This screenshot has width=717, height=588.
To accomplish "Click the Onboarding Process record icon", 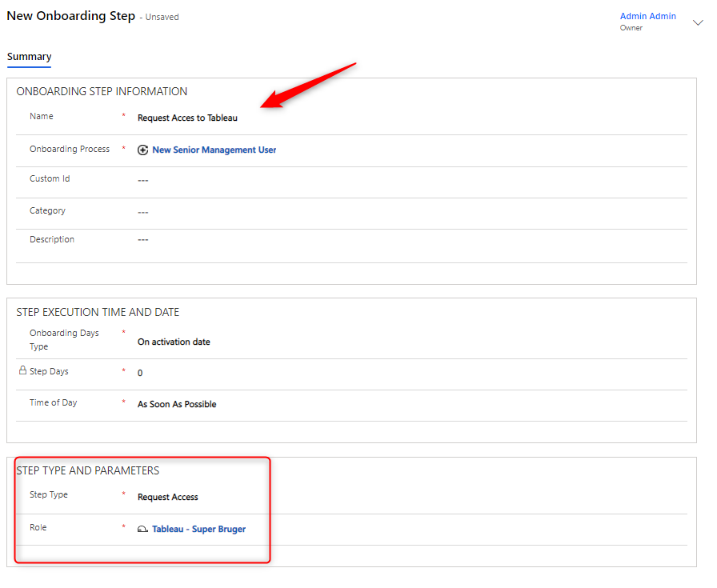I will [x=143, y=150].
